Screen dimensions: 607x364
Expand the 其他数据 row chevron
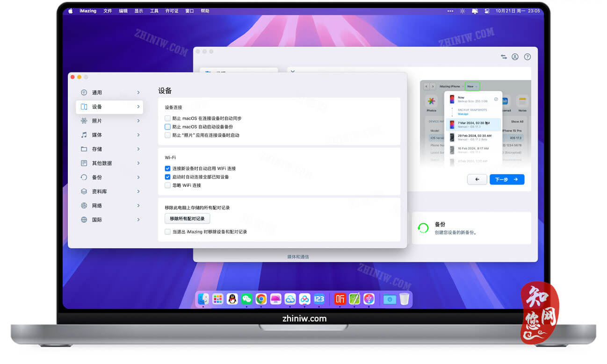[x=138, y=163]
